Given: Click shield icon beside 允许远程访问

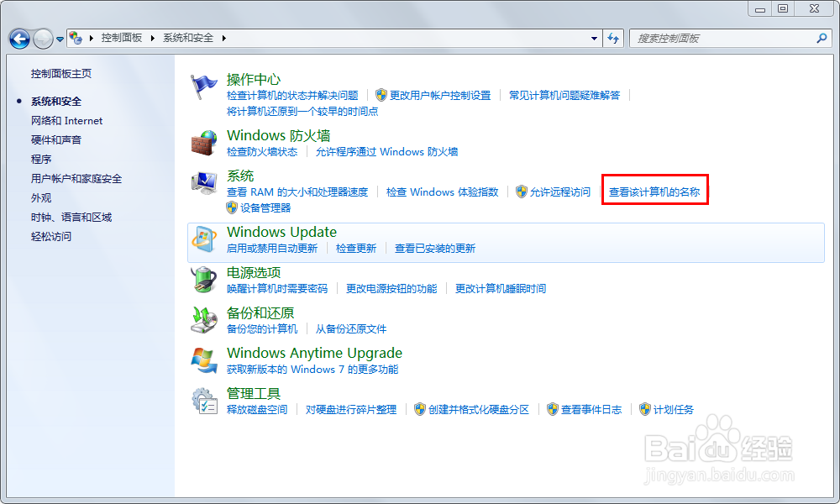Looking at the screenshot, I should tap(522, 192).
